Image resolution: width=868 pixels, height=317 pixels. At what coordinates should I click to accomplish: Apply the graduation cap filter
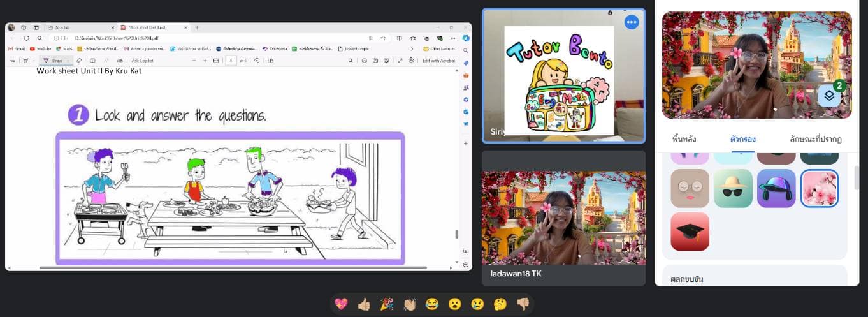[x=690, y=232]
